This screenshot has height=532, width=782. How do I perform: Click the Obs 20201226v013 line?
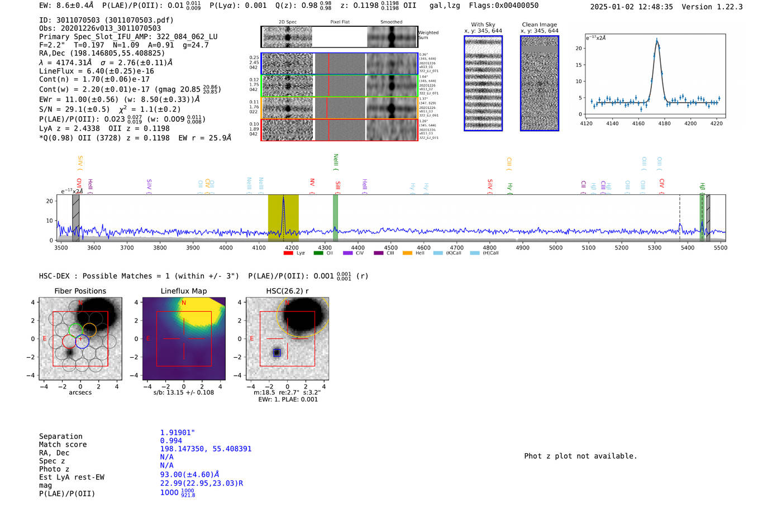pos(100,28)
